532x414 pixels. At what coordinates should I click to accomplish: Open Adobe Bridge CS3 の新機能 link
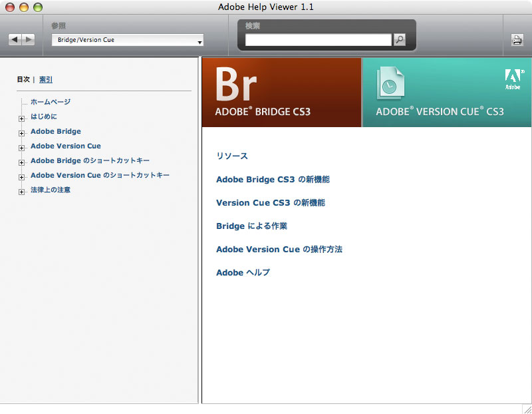pos(273,179)
